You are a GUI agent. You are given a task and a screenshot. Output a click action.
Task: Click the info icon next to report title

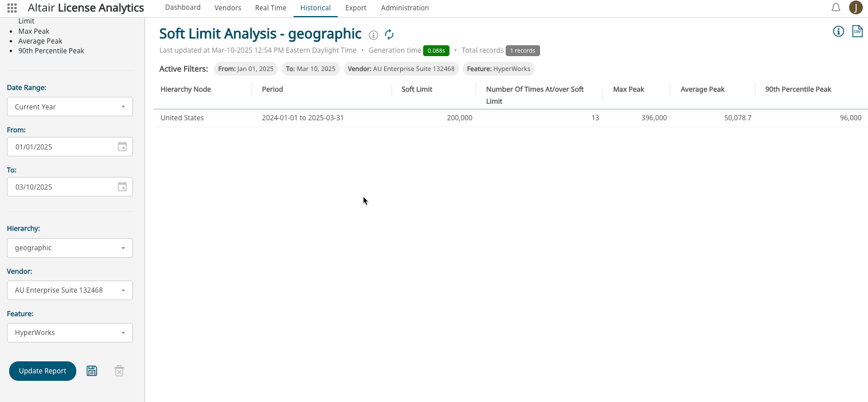coord(374,35)
